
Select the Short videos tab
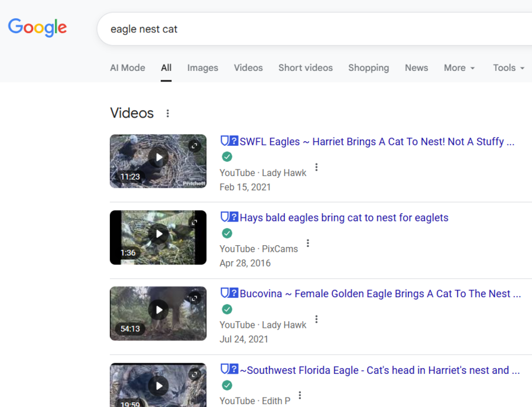(306, 68)
